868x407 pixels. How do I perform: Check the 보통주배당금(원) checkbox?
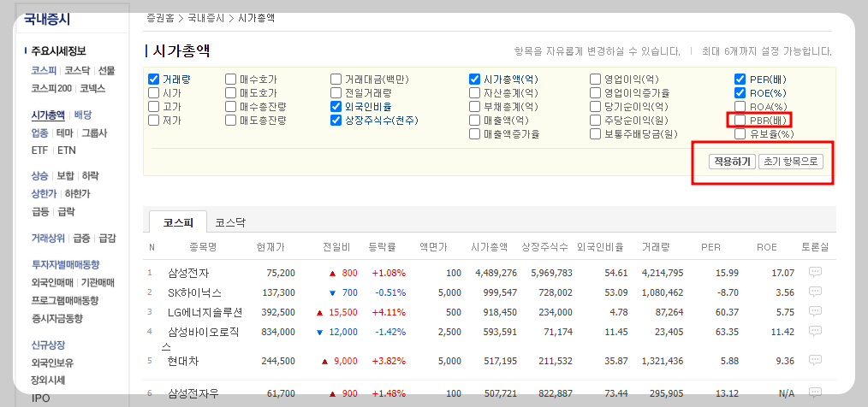pos(595,134)
